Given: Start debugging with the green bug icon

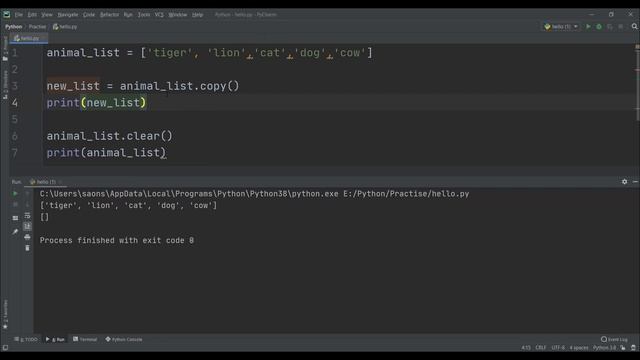Looking at the screenshot, I should click(599, 27).
